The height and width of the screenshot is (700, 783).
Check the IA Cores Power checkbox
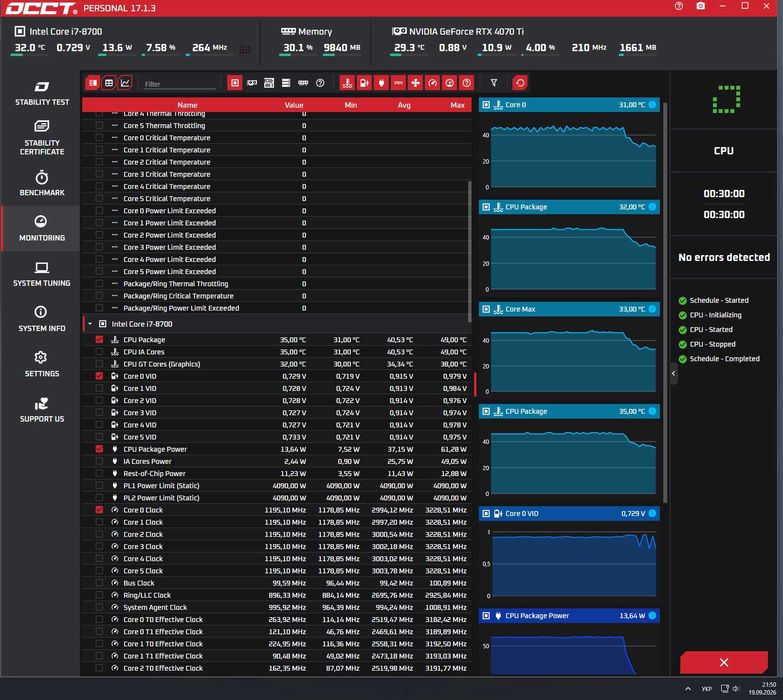(x=99, y=461)
